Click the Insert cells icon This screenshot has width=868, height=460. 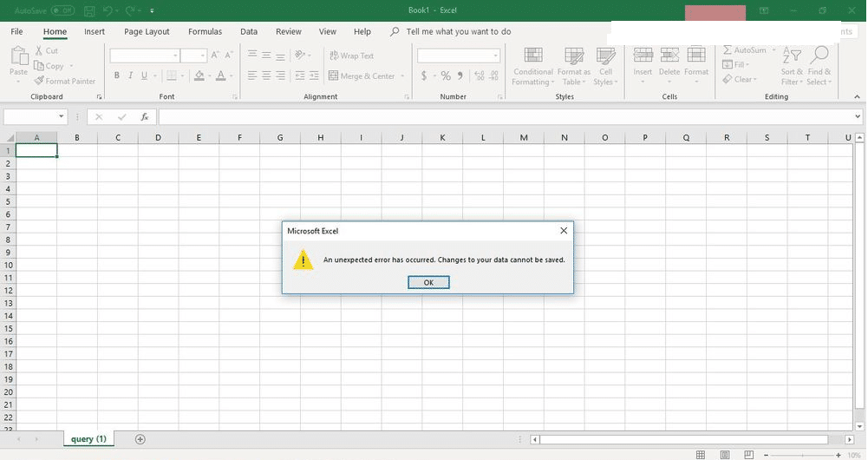pos(643,55)
